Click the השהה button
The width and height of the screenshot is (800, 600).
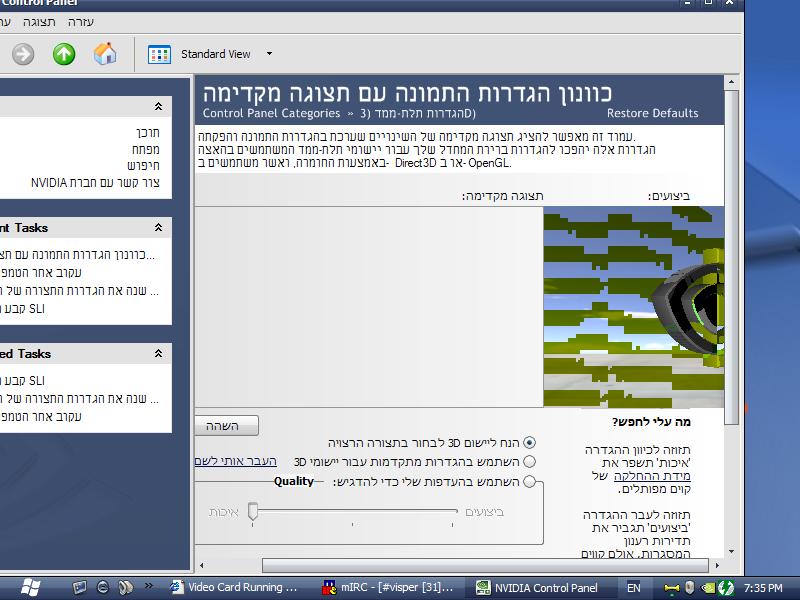227,426
